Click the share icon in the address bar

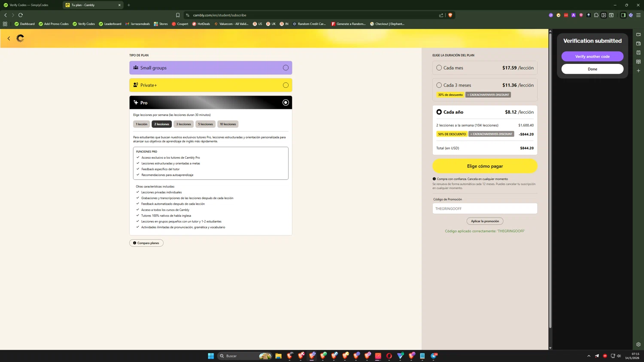[x=441, y=15]
